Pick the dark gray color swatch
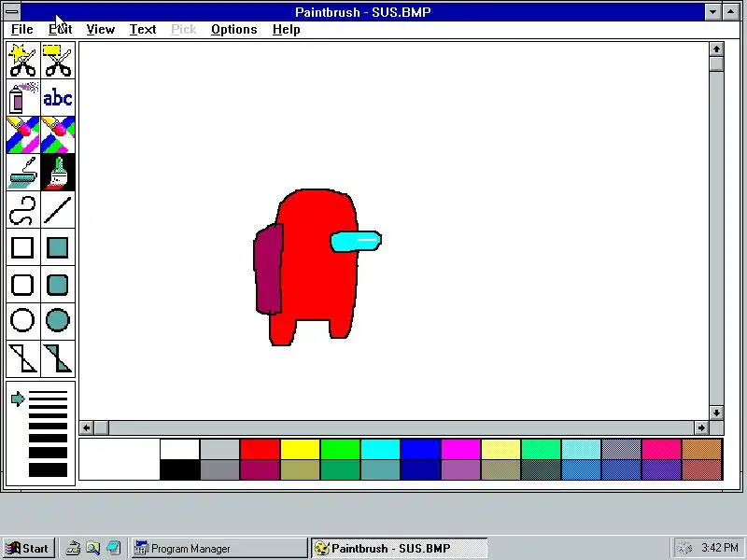This screenshot has height=560, width=747. (x=219, y=470)
